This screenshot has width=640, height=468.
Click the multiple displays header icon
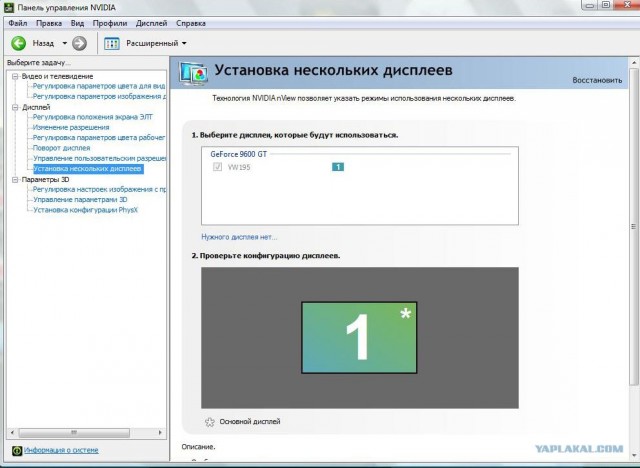tap(193, 73)
